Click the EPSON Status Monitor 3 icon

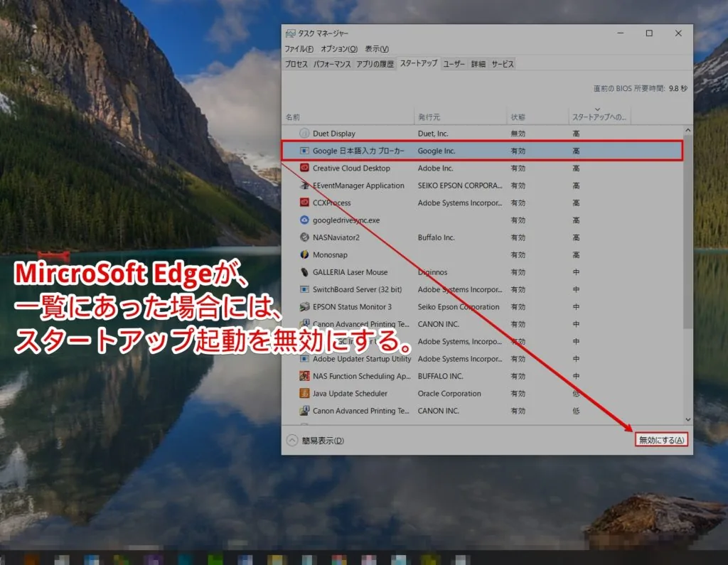tap(304, 306)
